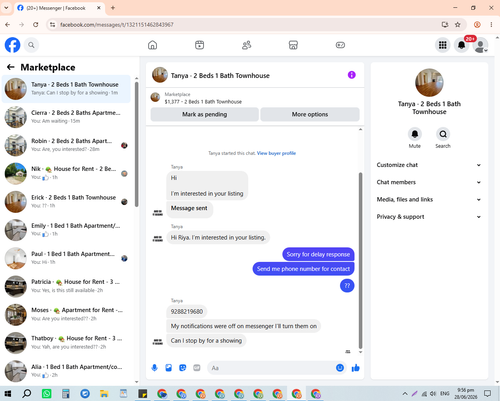Image resolution: width=500 pixels, height=401 pixels.
Task: Click the facebook.com address bar URL
Action: coord(117,25)
